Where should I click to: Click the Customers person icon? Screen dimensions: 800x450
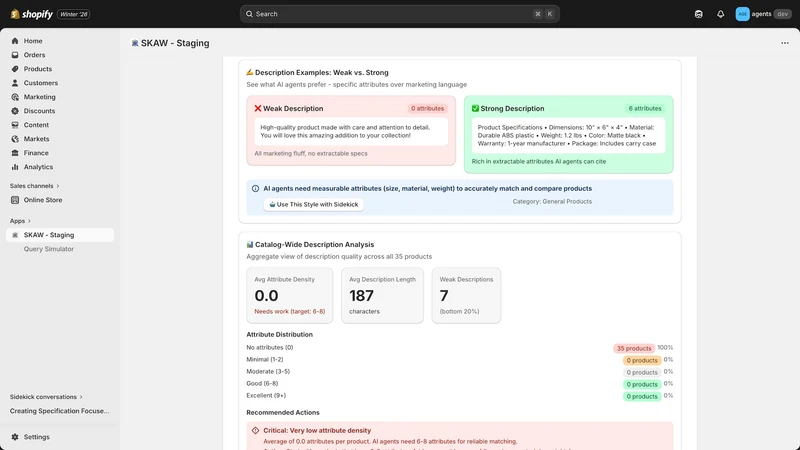[15, 83]
